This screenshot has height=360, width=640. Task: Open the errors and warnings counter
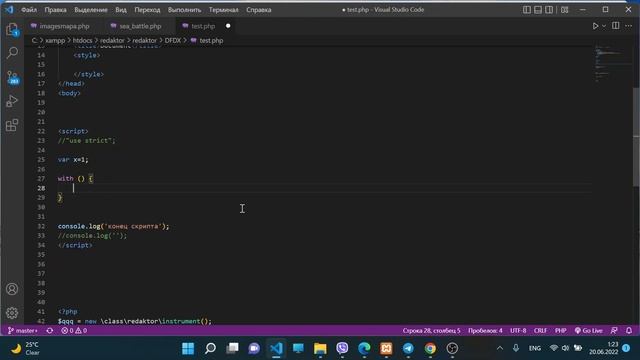[74, 331]
